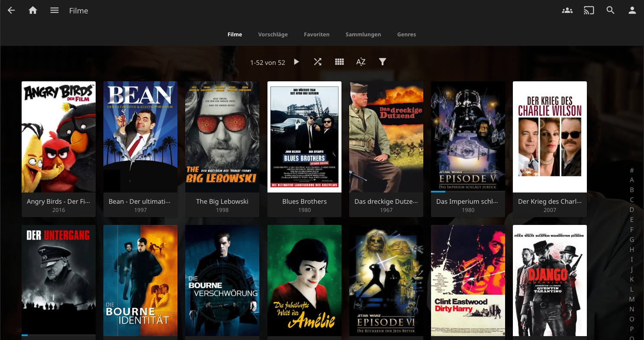Viewport: 644px width, 340px height.
Task: Jump to letter O in alphabet picker
Action: click(x=632, y=319)
